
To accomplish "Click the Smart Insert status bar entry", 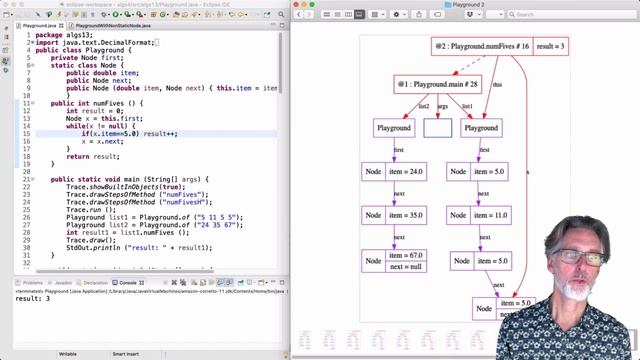I will click(126, 354).
